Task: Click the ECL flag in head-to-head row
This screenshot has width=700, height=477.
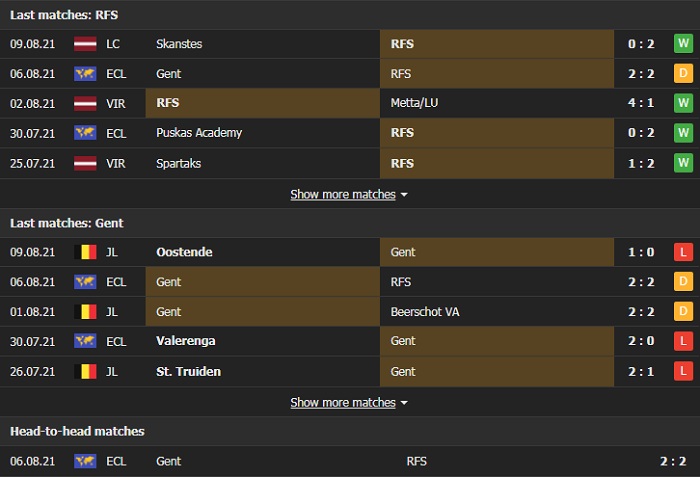Action: point(85,461)
